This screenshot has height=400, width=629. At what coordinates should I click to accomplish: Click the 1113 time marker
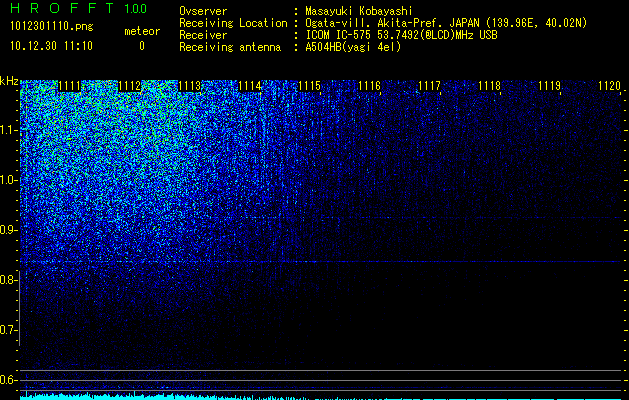[x=189, y=86]
